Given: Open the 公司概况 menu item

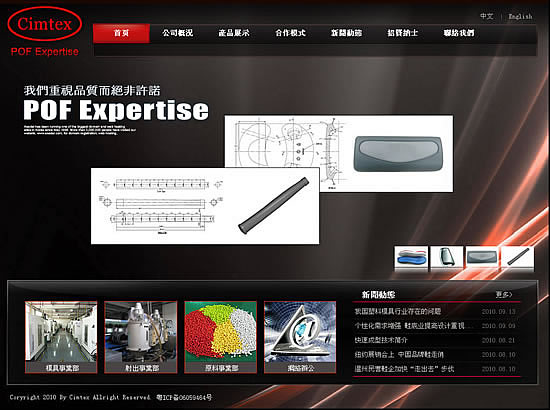Looking at the screenshot, I should pos(177,33).
